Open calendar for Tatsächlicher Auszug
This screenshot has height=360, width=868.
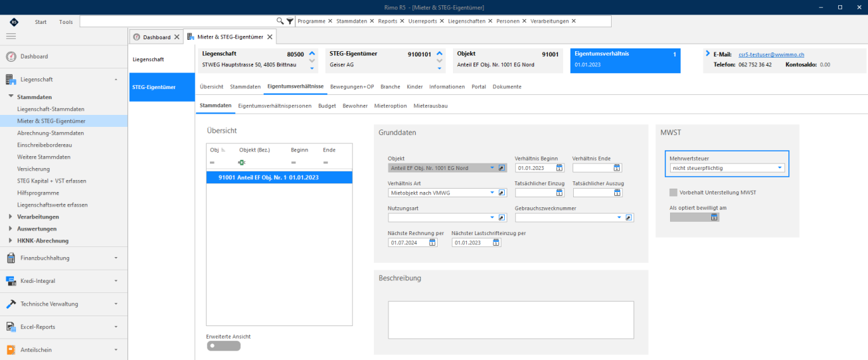pyautogui.click(x=617, y=193)
